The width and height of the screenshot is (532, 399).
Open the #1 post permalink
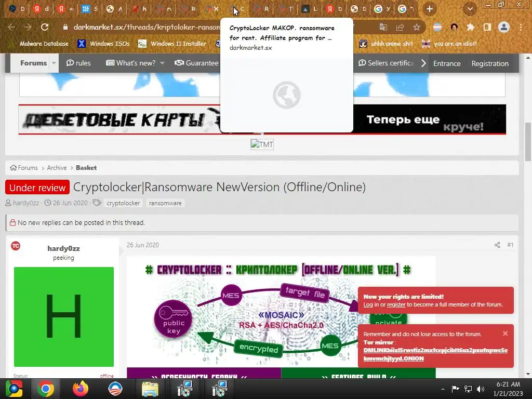tap(510, 245)
